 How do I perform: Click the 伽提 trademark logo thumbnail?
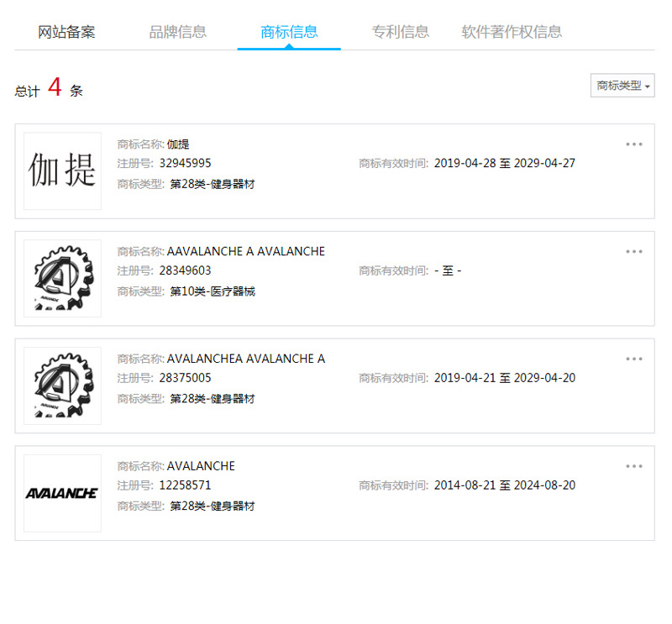click(x=62, y=171)
